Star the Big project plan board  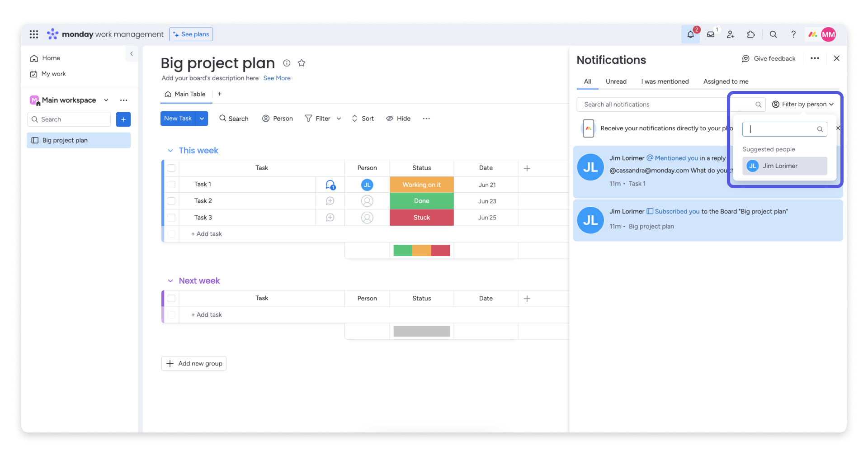point(302,63)
